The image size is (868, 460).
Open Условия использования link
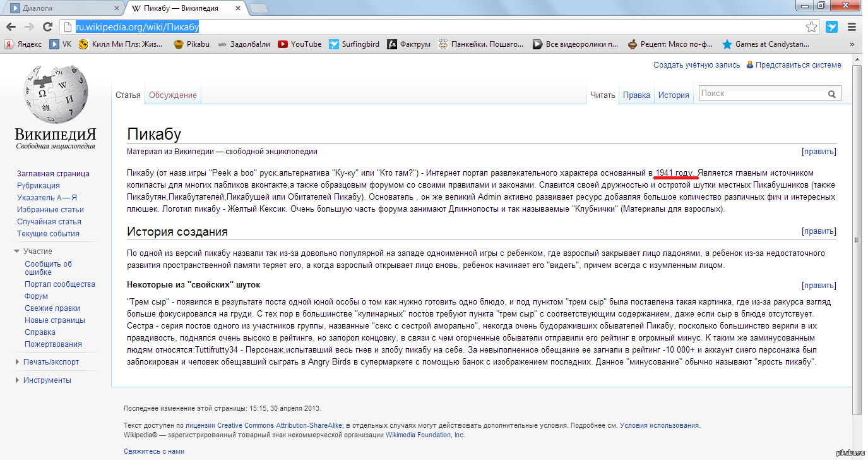(x=660, y=426)
